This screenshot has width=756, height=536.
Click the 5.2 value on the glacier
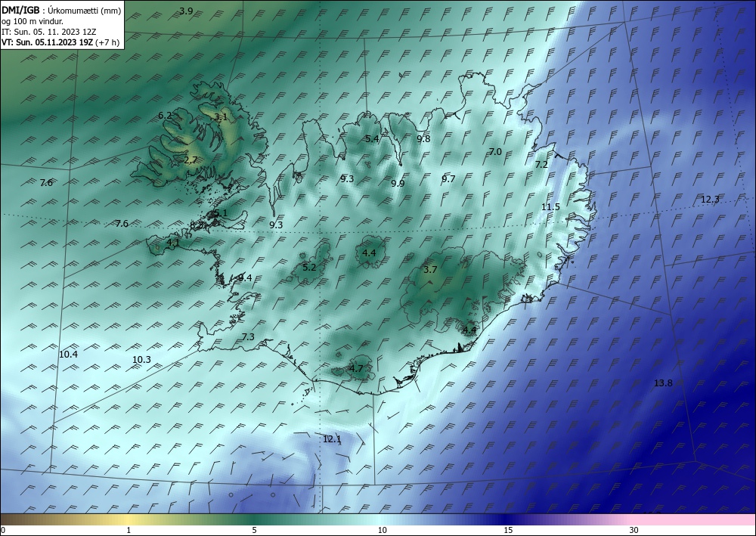point(309,267)
